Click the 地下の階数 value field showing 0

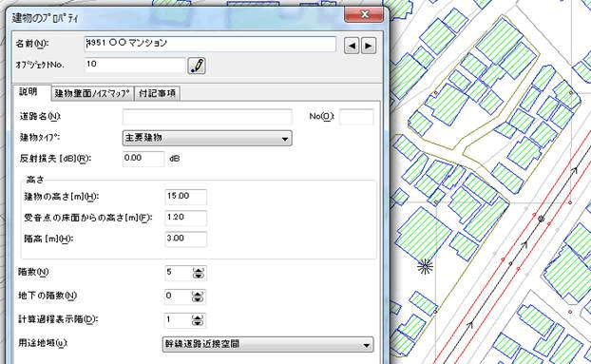click(x=179, y=297)
